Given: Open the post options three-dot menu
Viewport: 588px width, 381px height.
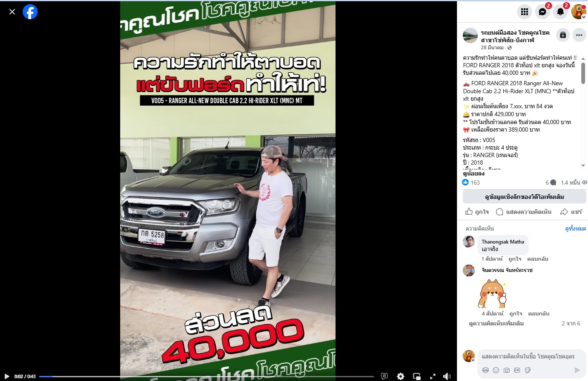Looking at the screenshot, I should click(579, 35).
